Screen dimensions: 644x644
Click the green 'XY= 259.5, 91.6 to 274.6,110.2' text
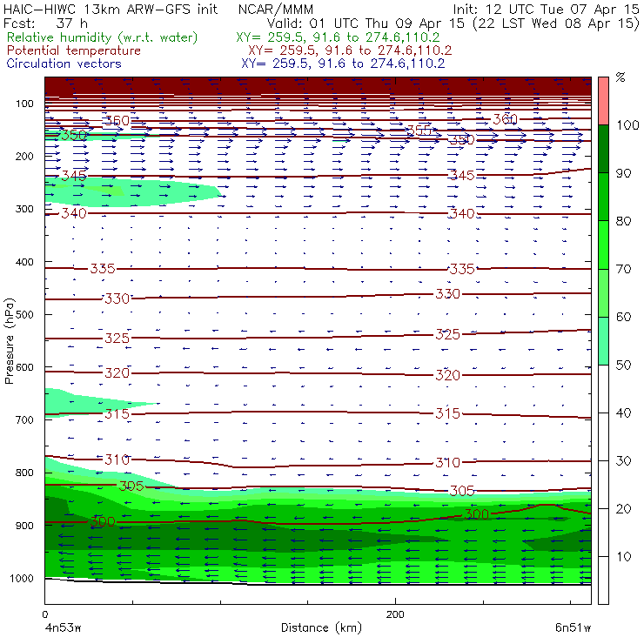click(338, 37)
